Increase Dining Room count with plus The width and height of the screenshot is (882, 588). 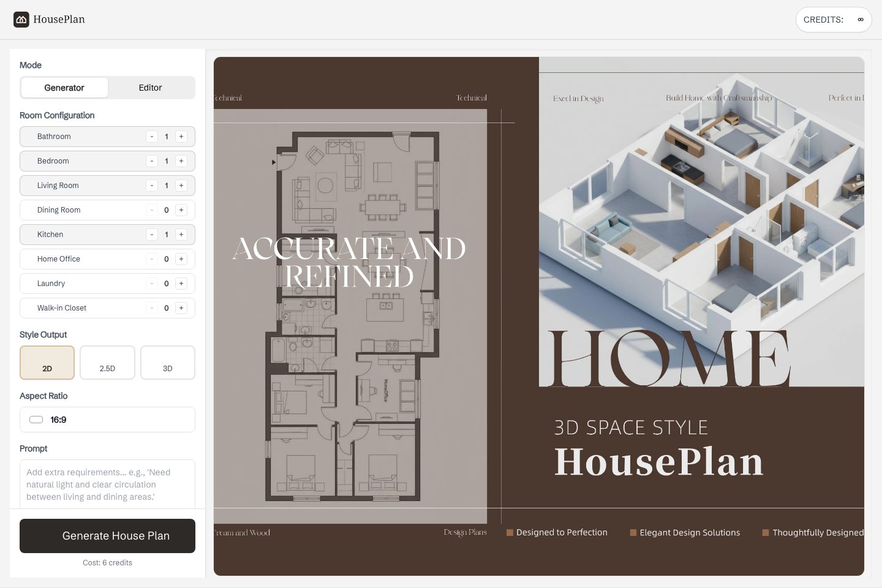(181, 210)
